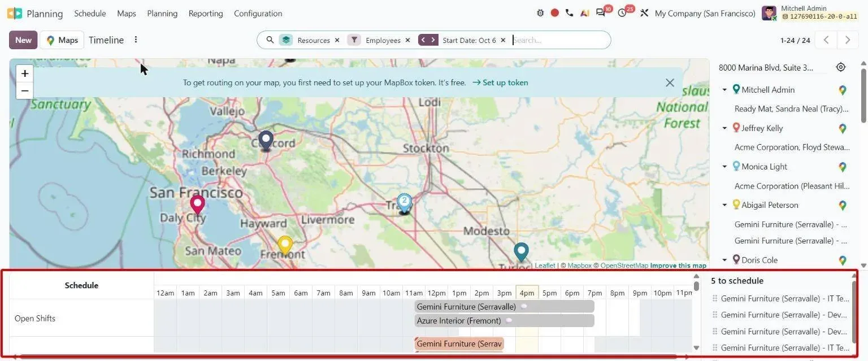
Task: Open the AI assistant icon in header
Action: point(585,13)
